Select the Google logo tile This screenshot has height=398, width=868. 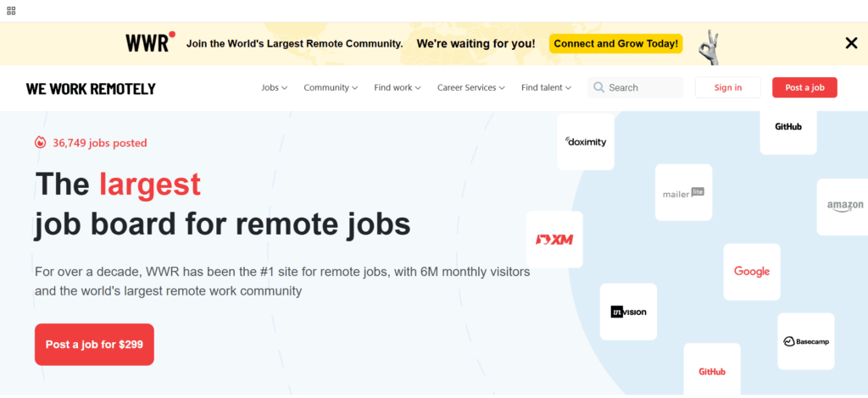(752, 272)
